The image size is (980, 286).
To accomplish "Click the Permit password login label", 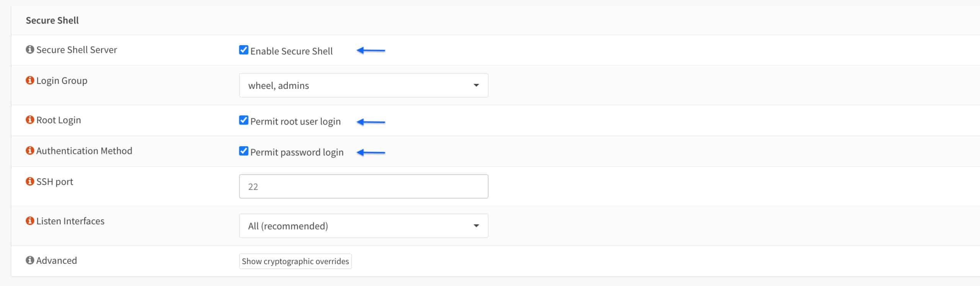I will pyautogui.click(x=297, y=152).
